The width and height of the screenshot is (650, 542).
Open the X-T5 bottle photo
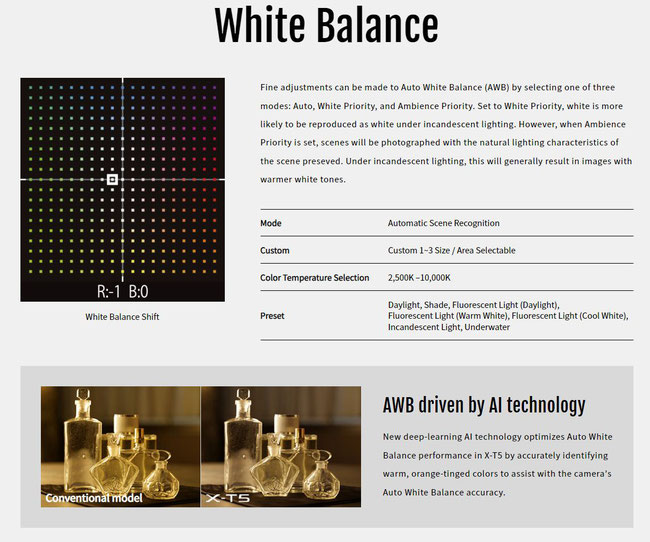(x=281, y=447)
